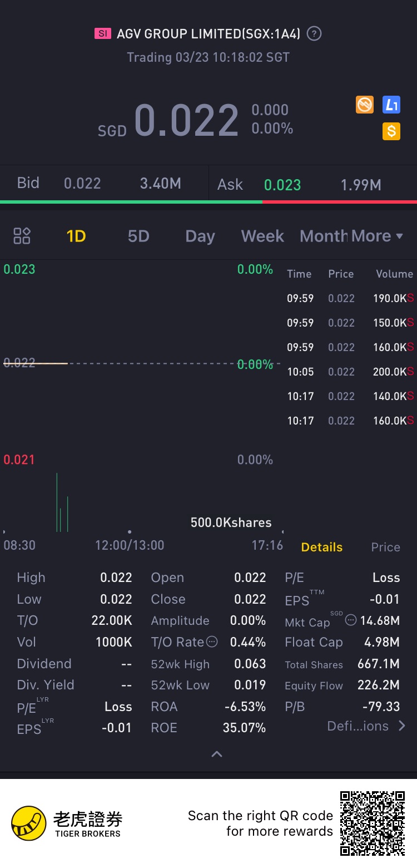
Task: Collapse the stock details with up chevron
Action: (217, 754)
